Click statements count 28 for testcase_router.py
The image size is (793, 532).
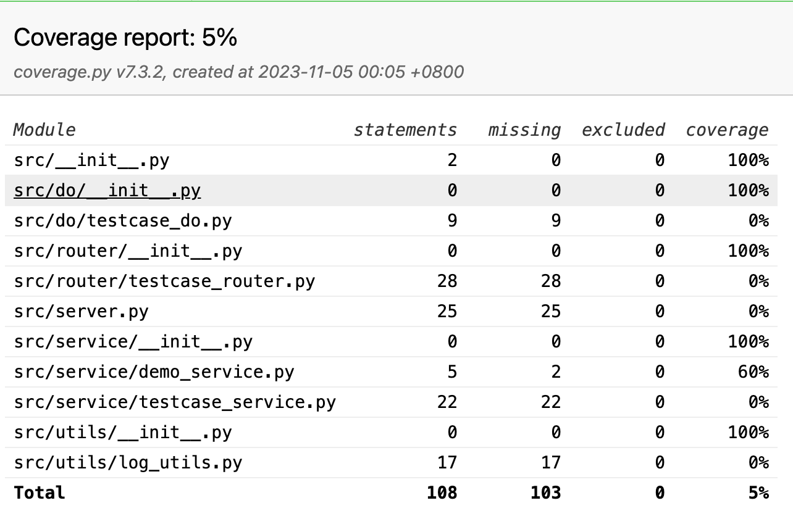pos(447,281)
